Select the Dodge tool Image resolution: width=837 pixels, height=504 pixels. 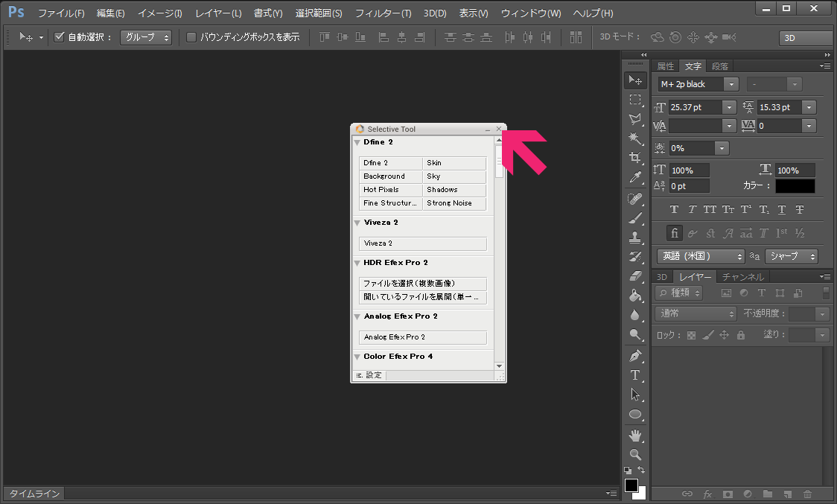tap(634, 334)
